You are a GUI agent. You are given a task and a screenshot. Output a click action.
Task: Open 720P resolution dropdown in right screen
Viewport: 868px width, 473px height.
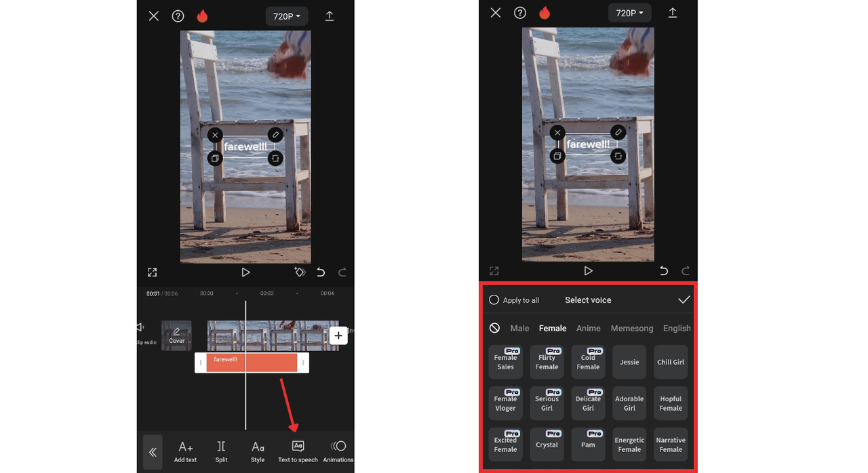click(630, 13)
